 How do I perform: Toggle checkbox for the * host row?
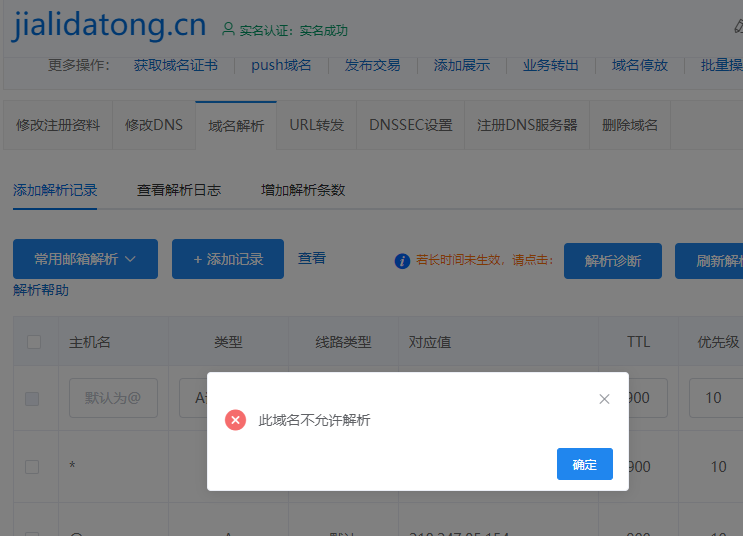click(32, 467)
